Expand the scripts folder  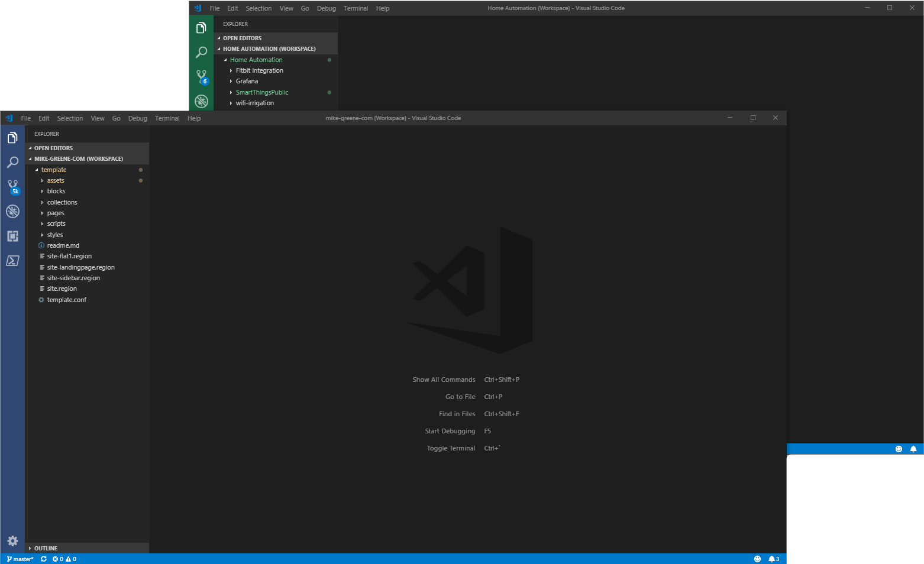click(x=87, y=223)
